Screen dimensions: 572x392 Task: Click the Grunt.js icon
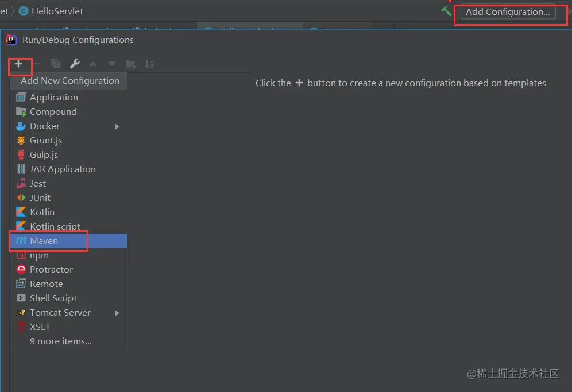(21, 141)
